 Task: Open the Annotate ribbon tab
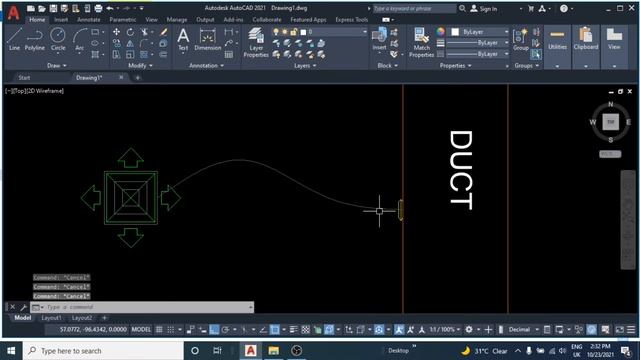coord(89,20)
